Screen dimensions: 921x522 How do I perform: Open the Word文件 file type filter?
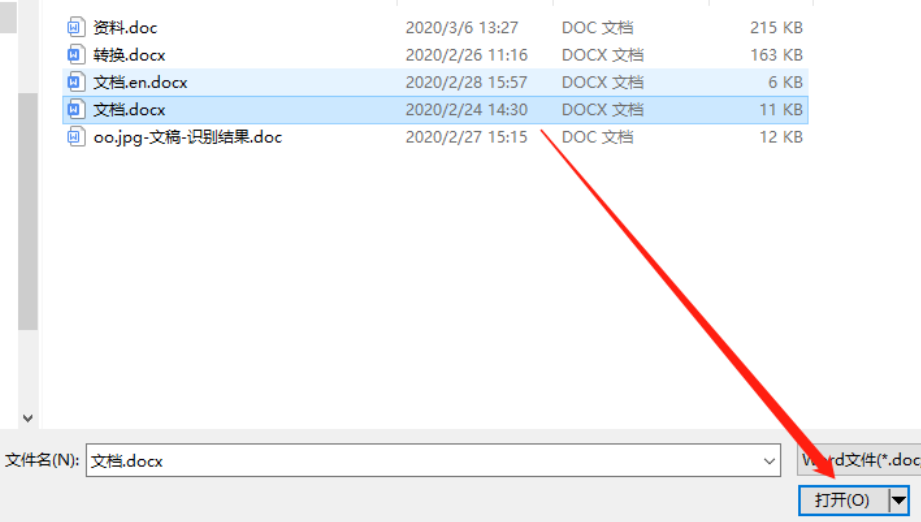tap(859, 460)
